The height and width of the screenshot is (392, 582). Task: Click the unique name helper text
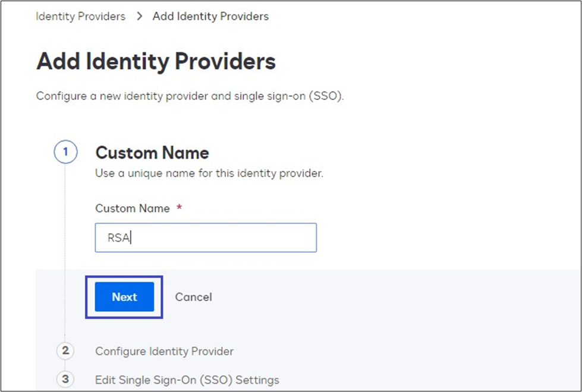(x=209, y=174)
